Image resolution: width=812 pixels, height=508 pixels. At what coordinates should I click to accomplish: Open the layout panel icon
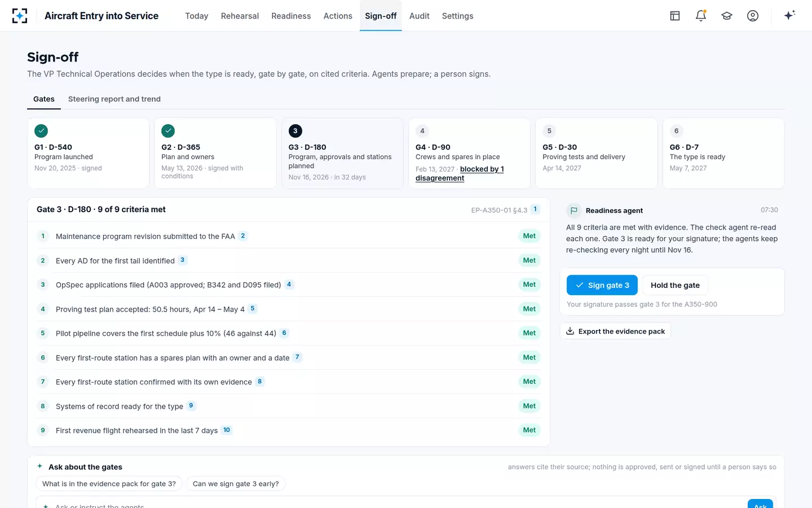point(675,16)
